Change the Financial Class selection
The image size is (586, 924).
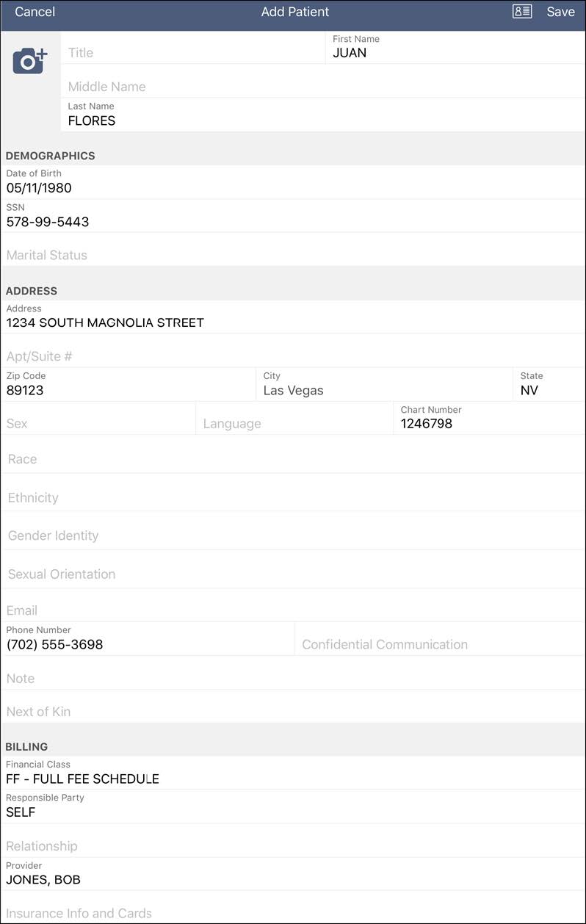coord(292,779)
